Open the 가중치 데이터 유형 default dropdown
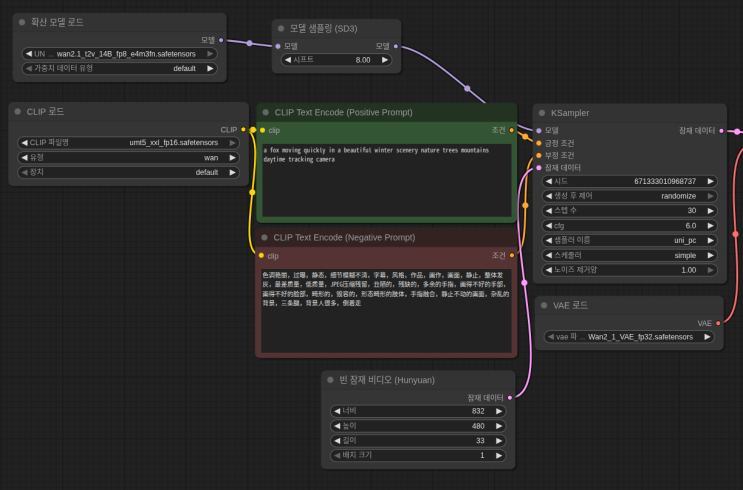743x490 pixels. pos(118,69)
